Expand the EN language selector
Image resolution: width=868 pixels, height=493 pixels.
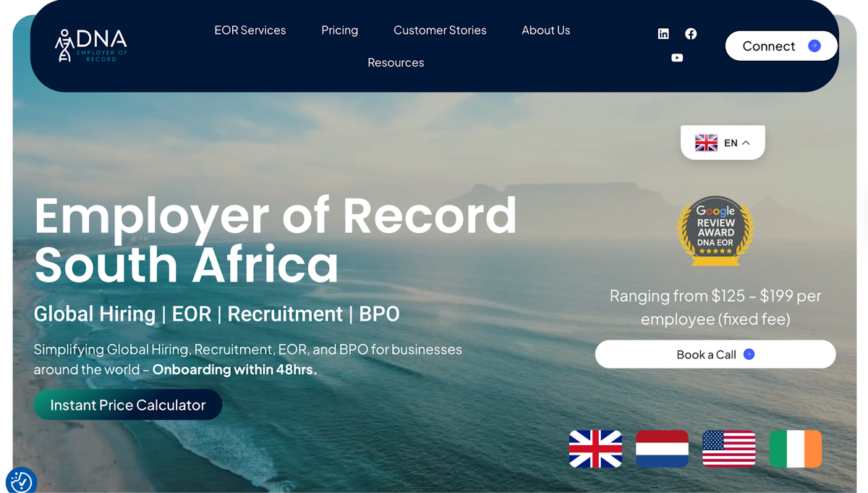(x=723, y=143)
